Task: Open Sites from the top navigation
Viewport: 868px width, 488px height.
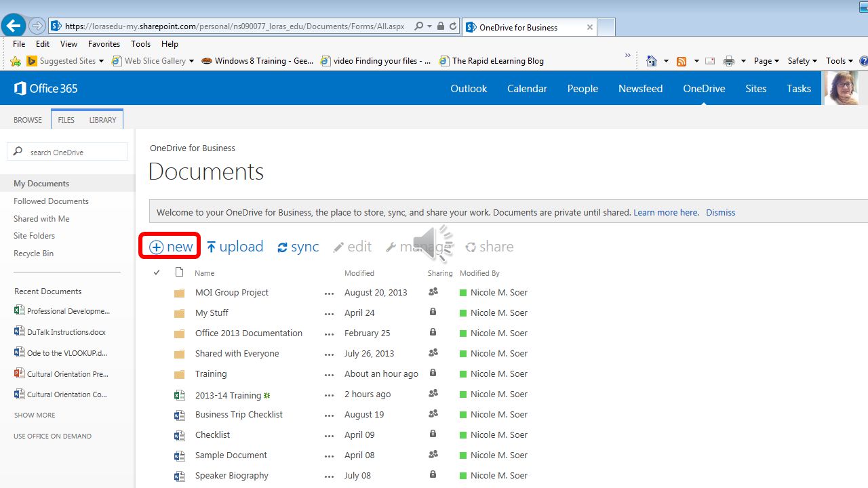Action: pos(755,88)
